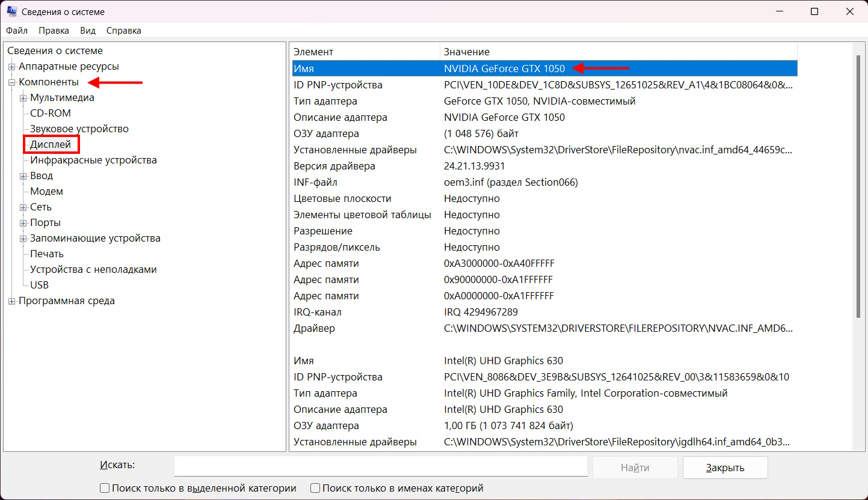Click the Элемент column header
868x500 pixels.
click(365, 52)
